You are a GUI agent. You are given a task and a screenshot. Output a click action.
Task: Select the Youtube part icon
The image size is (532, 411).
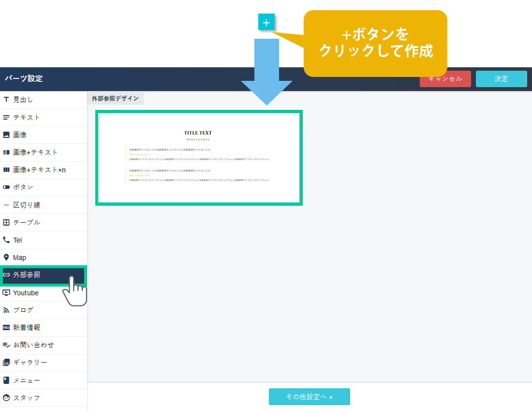tap(6, 293)
